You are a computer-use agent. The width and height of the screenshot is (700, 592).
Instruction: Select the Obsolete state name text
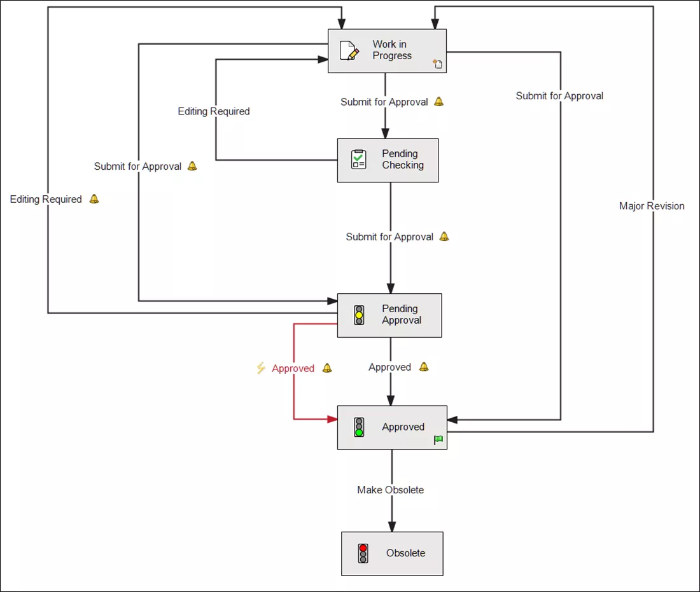pyautogui.click(x=405, y=553)
